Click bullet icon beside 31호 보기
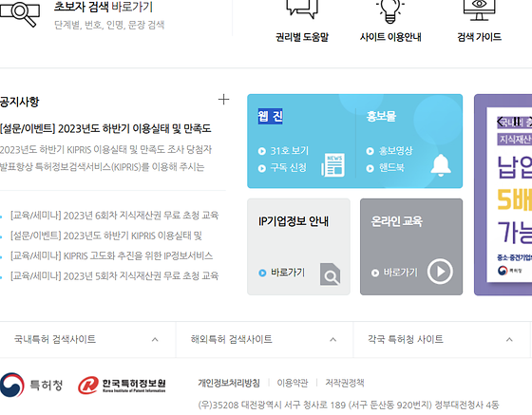Screen dimensions: 532x415 261,151
